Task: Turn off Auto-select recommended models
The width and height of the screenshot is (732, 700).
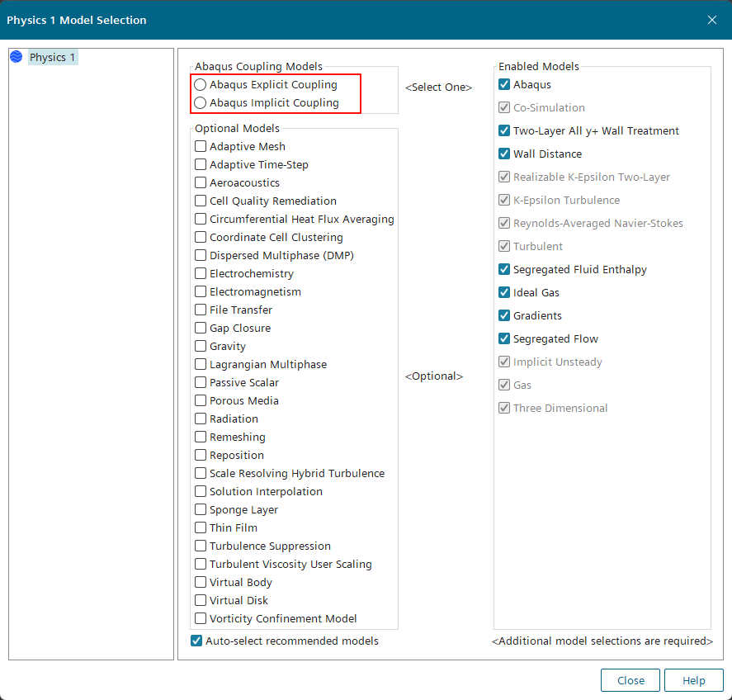Action: pos(196,641)
